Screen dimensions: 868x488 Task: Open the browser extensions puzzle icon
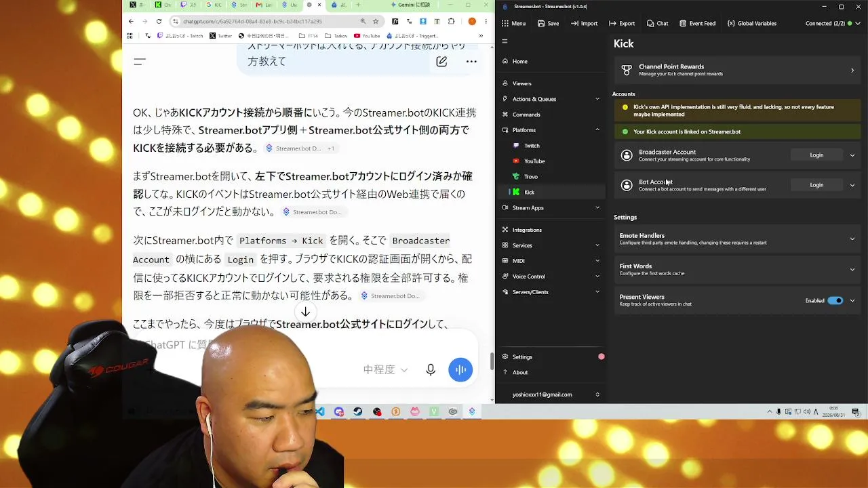tap(451, 21)
